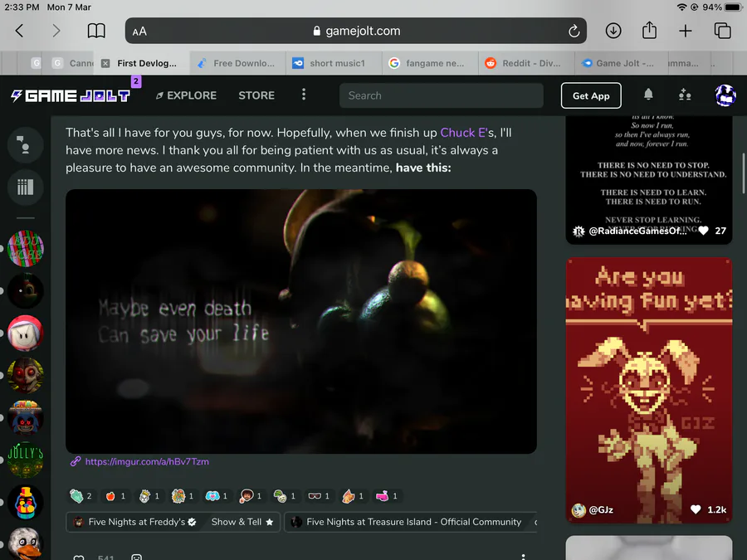Click the Game Jolt logo
The width and height of the screenshot is (747, 560).
pyautogui.click(x=71, y=95)
